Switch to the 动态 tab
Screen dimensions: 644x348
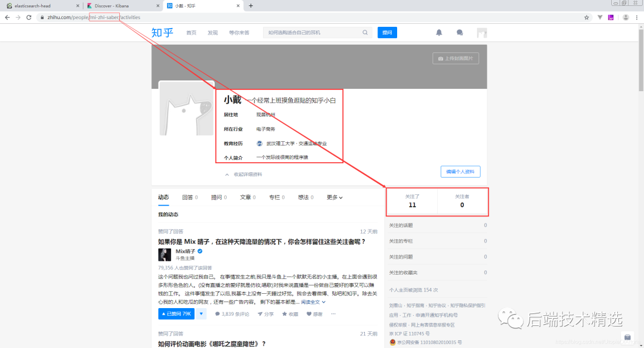(163, 197)
